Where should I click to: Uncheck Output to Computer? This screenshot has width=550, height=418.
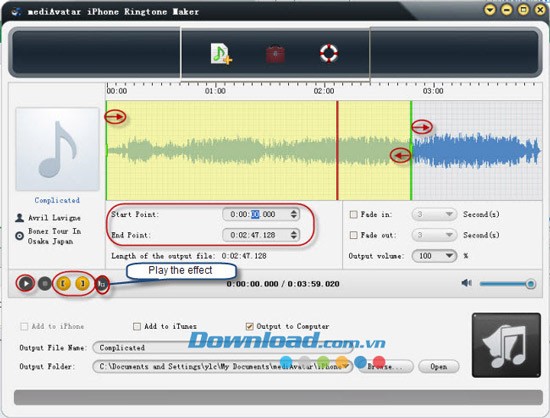pos(249,326)
